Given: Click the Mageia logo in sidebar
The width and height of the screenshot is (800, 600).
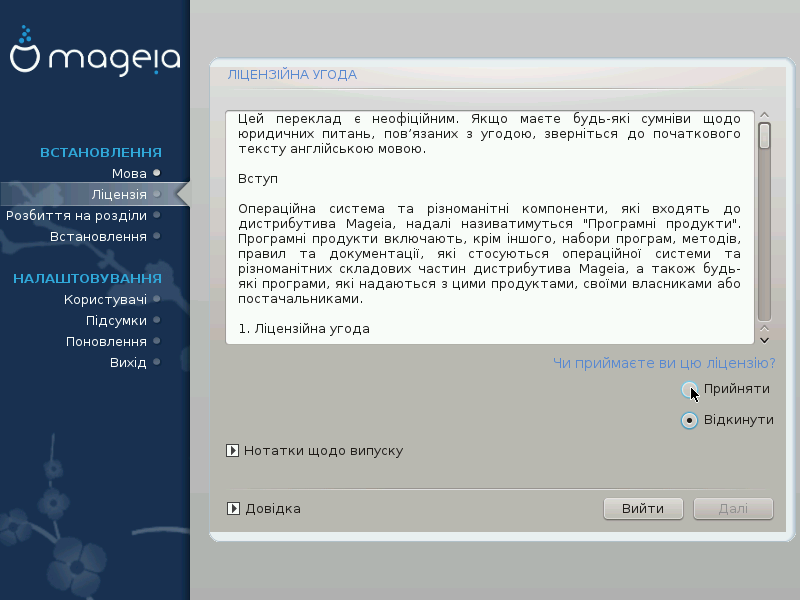Looking at the screenshot, I should 95,57.
